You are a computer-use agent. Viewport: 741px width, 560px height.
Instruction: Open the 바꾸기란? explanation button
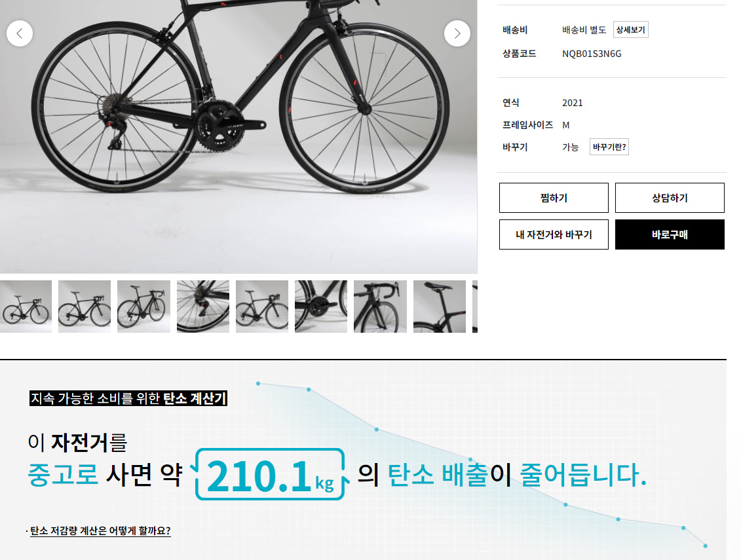coord(609,147)
